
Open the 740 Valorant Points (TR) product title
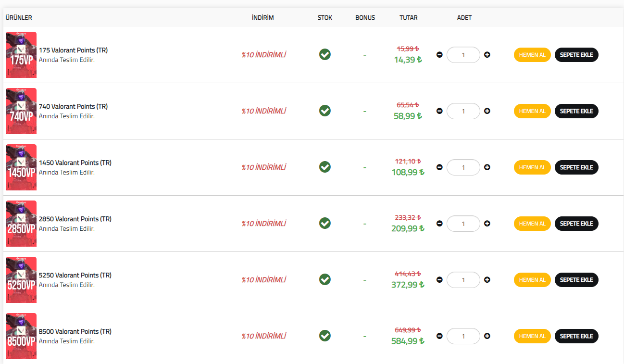click(73, 106)
